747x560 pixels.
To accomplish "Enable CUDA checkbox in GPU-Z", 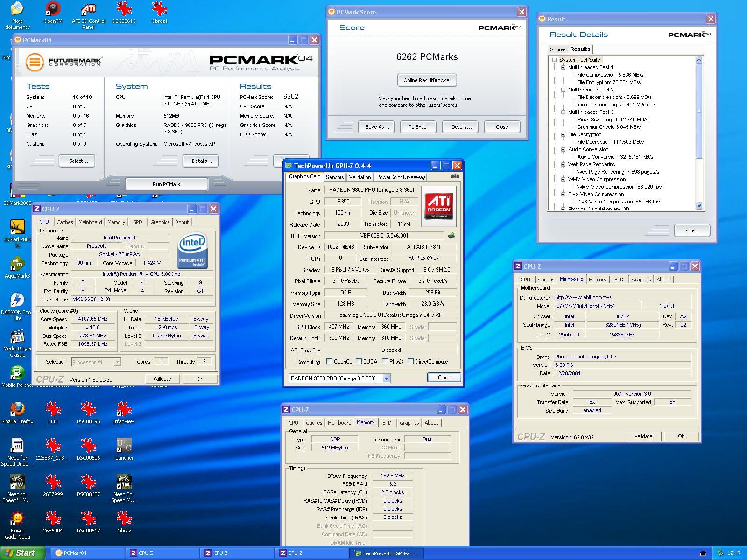I will click(x=359, y=362).
